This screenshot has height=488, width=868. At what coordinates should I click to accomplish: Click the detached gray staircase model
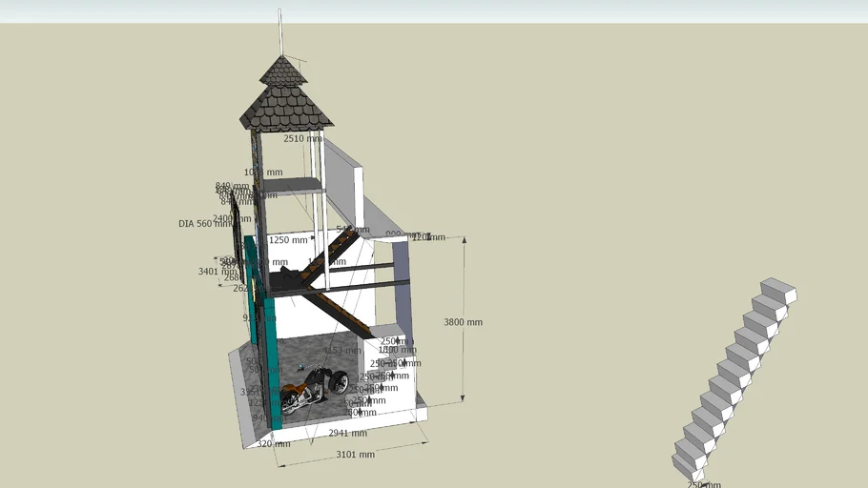click(x=734, y=380)
